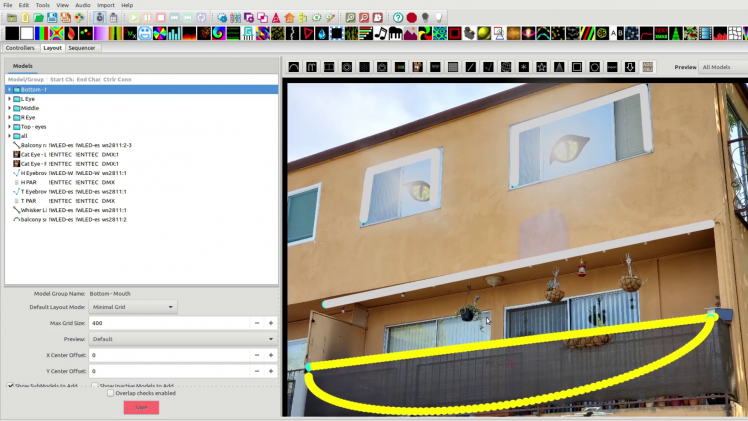Increase Y Center Offset with plus
This screenshot has width=748, height=421.
point(270,371)
